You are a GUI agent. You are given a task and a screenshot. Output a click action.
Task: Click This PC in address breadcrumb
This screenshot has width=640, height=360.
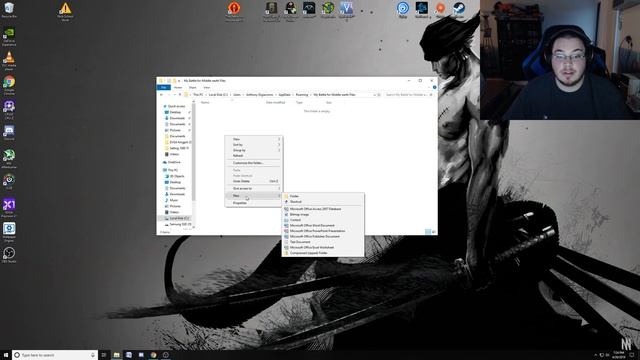198,95
